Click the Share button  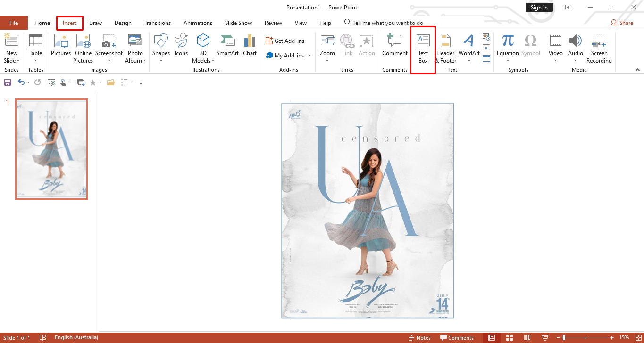pos(622,23)
